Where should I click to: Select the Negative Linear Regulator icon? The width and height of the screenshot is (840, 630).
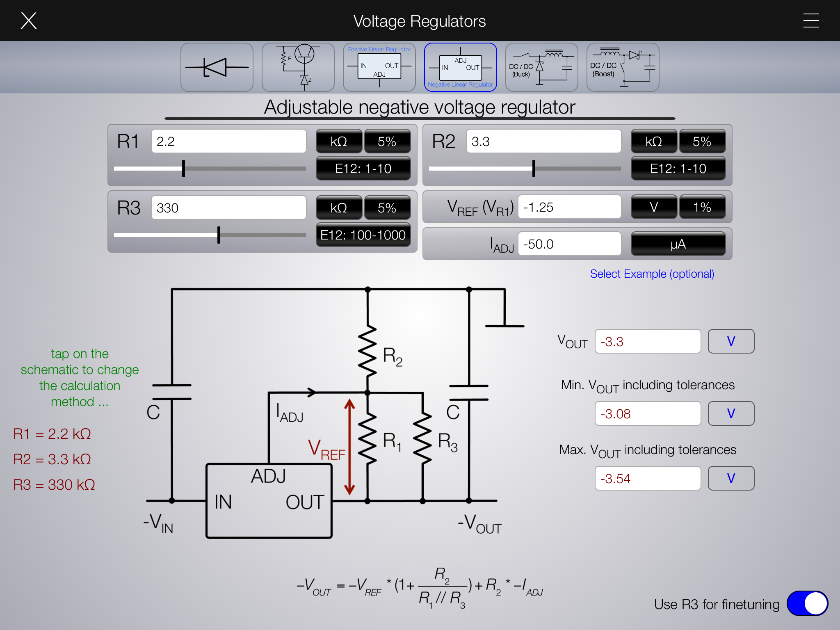click(x=460, y=67)
